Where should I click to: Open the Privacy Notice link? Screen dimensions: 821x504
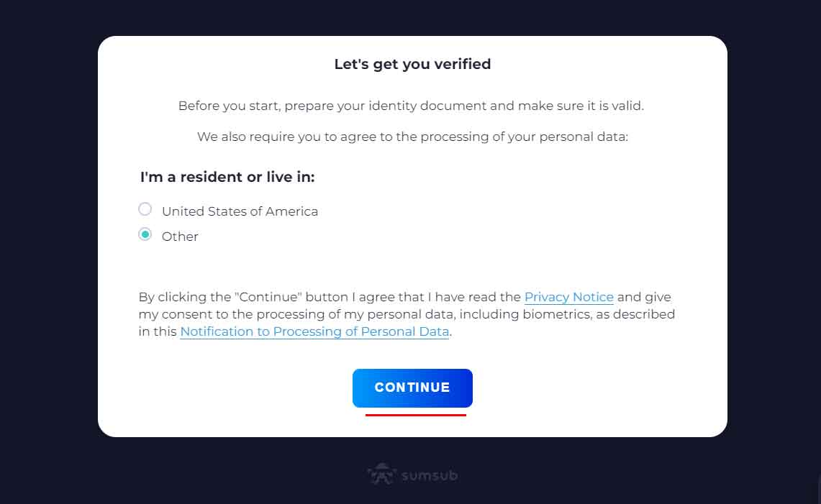coord(568,297)
